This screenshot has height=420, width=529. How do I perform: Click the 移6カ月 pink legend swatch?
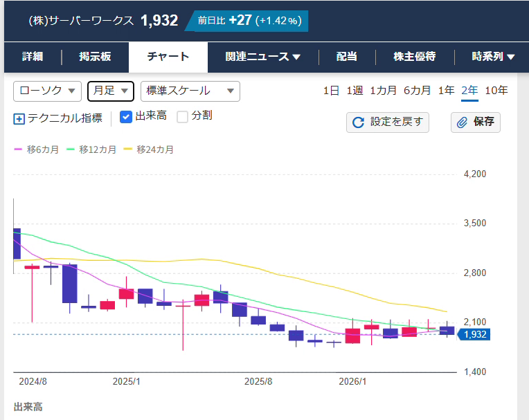(18, 149)
